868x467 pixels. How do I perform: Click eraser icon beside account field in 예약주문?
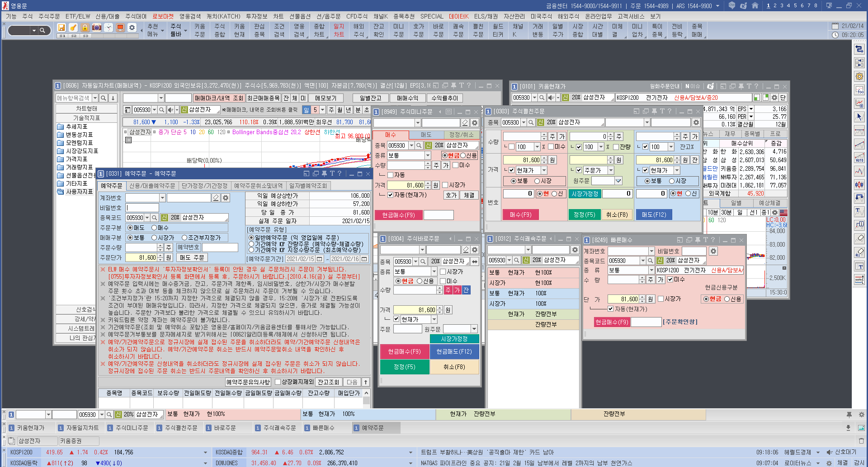216,198
